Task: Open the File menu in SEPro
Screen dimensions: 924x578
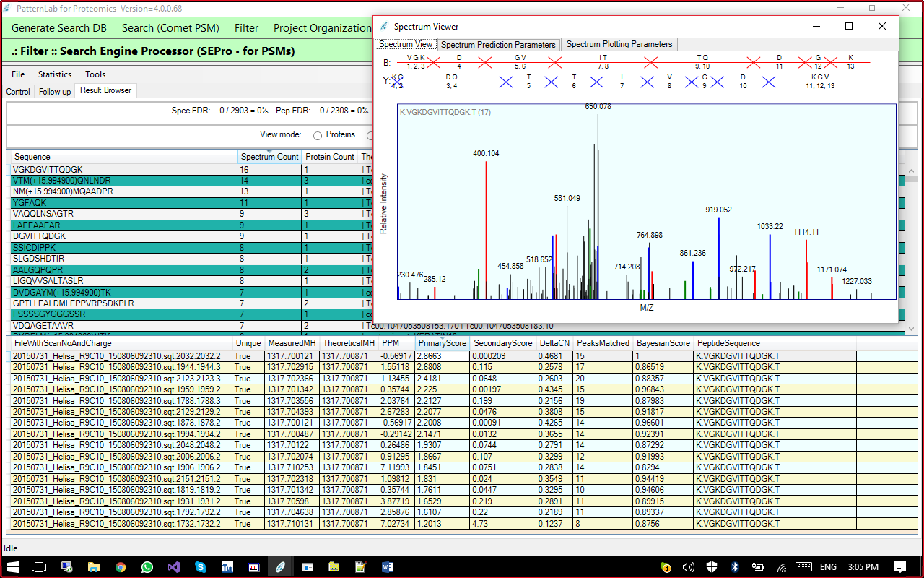Action: pos(18,74)
